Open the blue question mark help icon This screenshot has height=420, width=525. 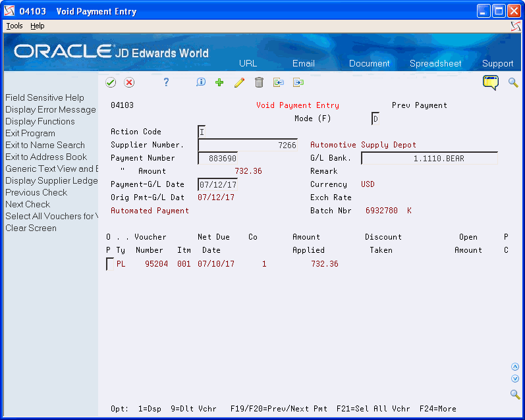point(166,82)
